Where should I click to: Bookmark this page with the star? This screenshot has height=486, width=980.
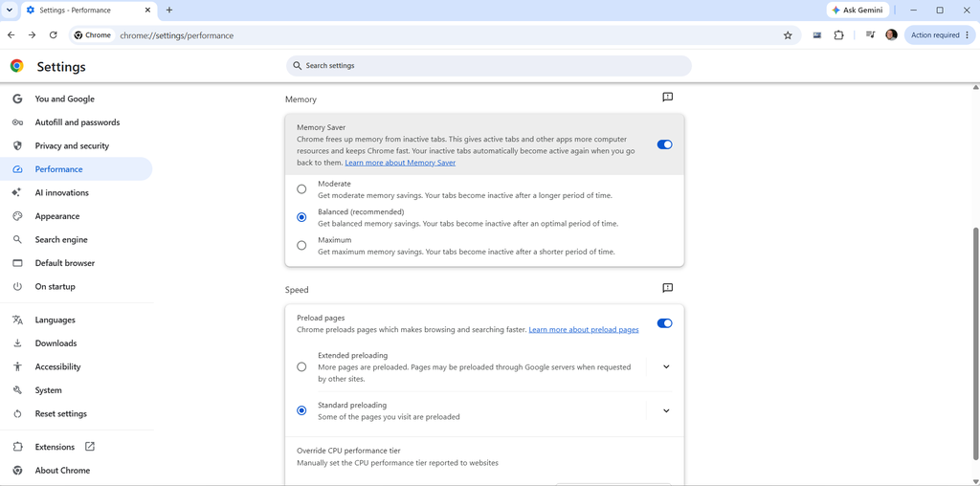[x=788, y=35]
